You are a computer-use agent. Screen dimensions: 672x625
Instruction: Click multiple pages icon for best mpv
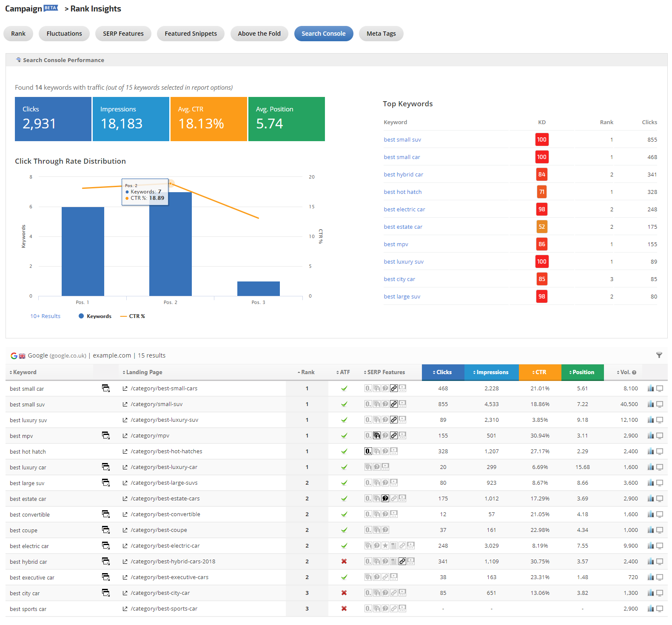coord(106,435)
